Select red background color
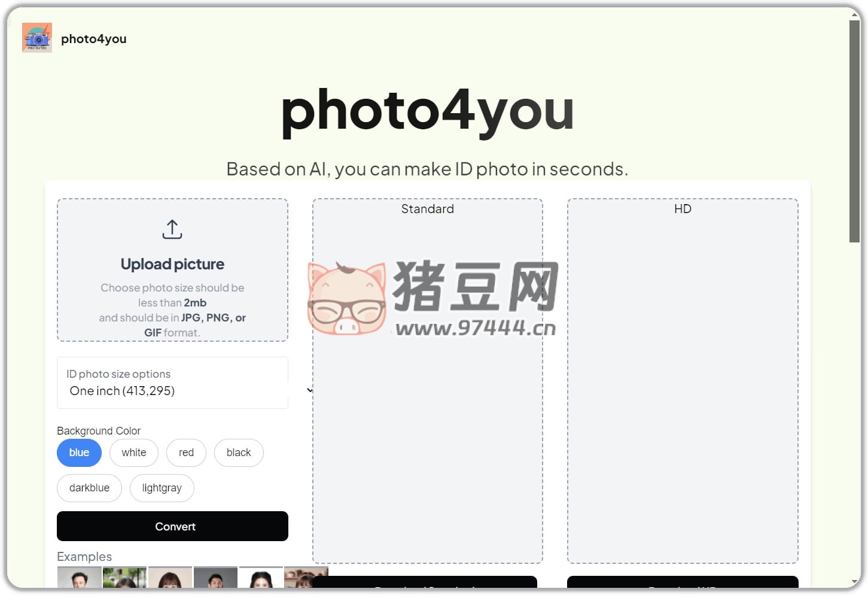 point(186,453)
